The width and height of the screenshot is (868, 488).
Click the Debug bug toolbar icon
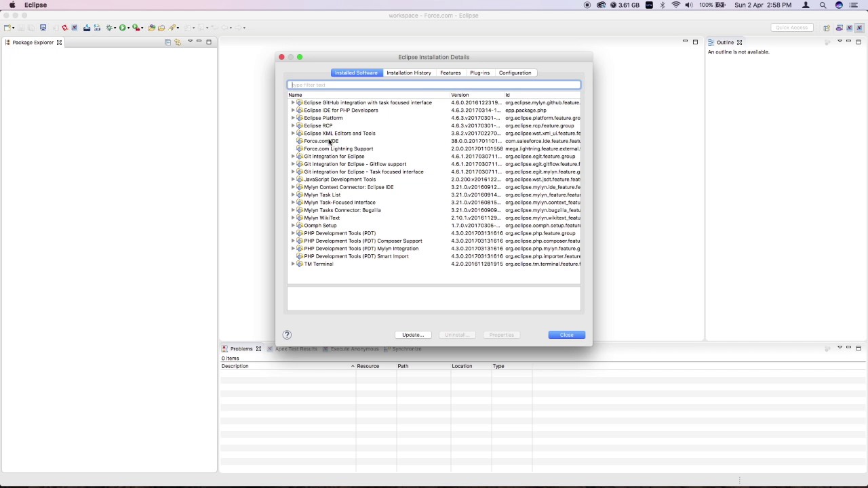click(109, 28)
